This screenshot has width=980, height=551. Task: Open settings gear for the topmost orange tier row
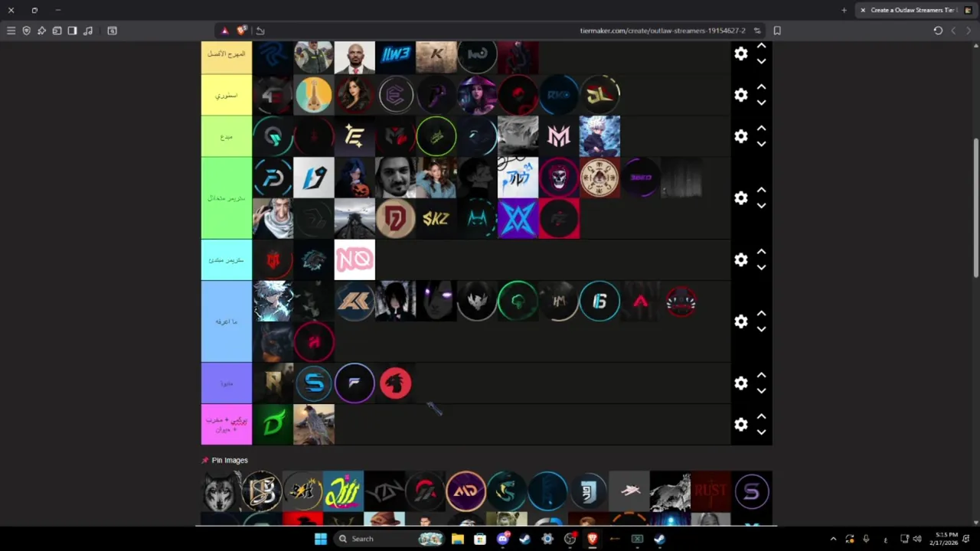pyautogui.click(x=740, y=54)
